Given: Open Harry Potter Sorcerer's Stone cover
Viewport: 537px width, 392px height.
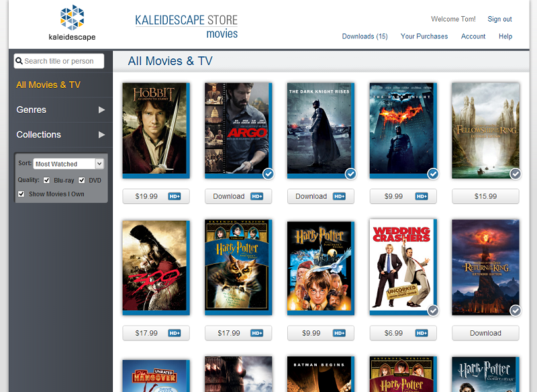Looking at the screenshot, I should click(321, 268).
